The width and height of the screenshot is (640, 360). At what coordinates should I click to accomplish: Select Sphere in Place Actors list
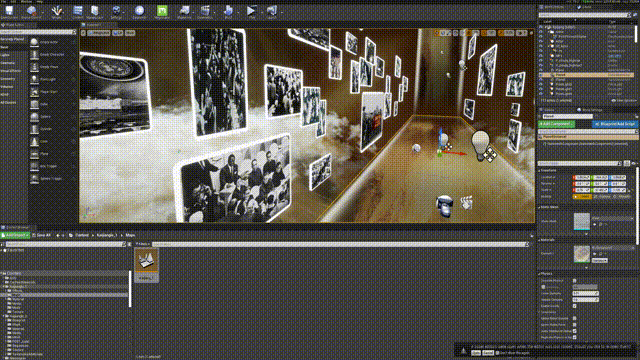(x=53, y=117)
